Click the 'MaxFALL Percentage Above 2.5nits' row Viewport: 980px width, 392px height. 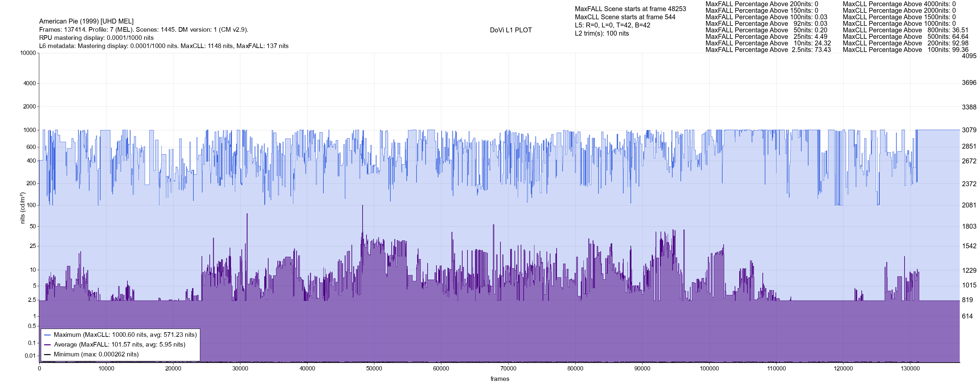coord(768,50)
